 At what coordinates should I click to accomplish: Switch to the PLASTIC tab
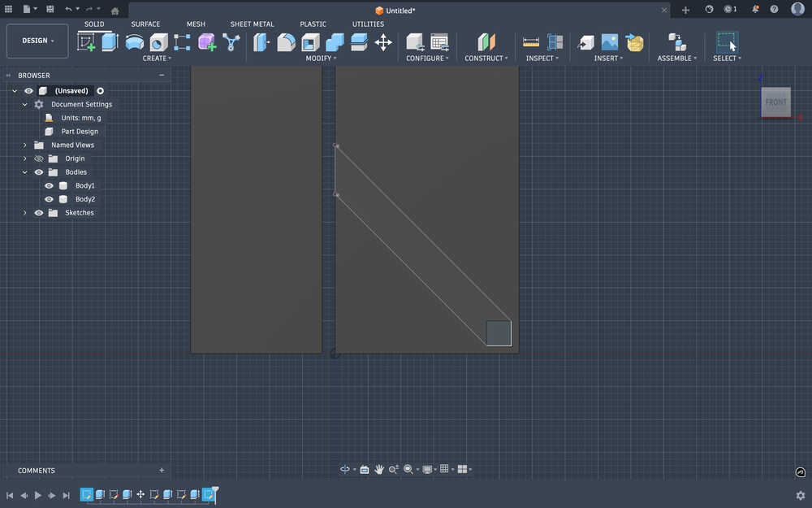[313, 24]
